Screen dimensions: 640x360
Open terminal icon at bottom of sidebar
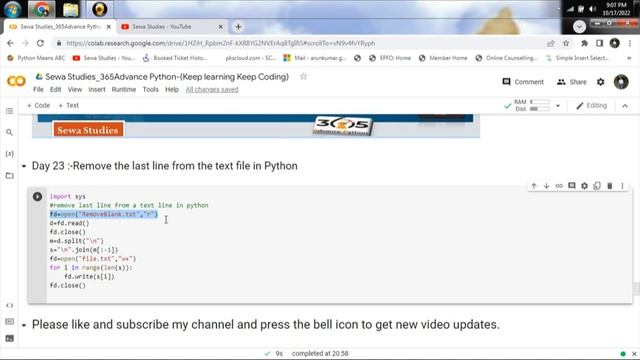(x=9, y=338)
